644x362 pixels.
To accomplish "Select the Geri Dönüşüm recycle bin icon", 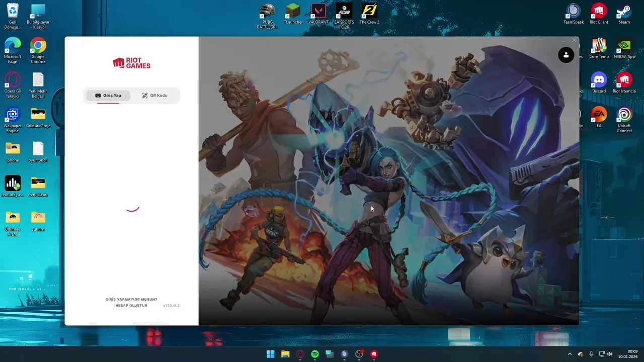I will pos(13,16).
